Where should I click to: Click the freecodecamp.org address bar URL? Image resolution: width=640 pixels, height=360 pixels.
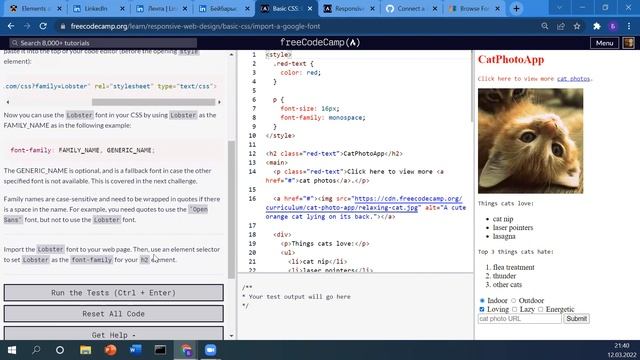(x=195, y=26)
